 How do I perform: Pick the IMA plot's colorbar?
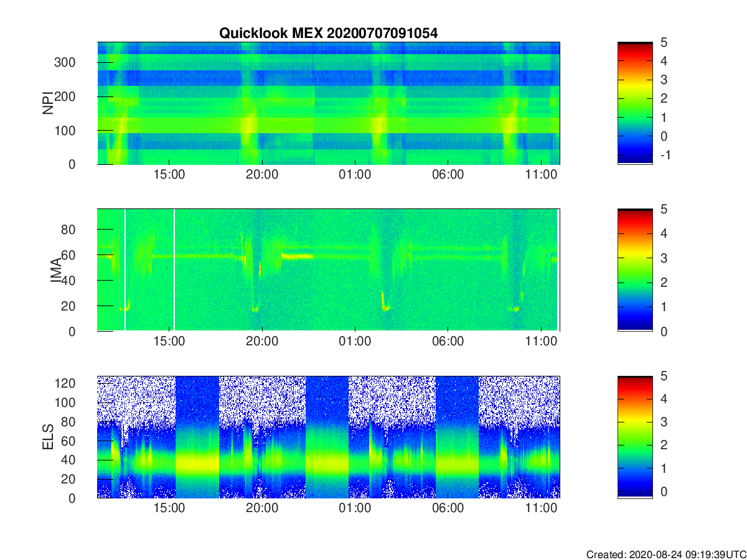click(x=635, y=270)
